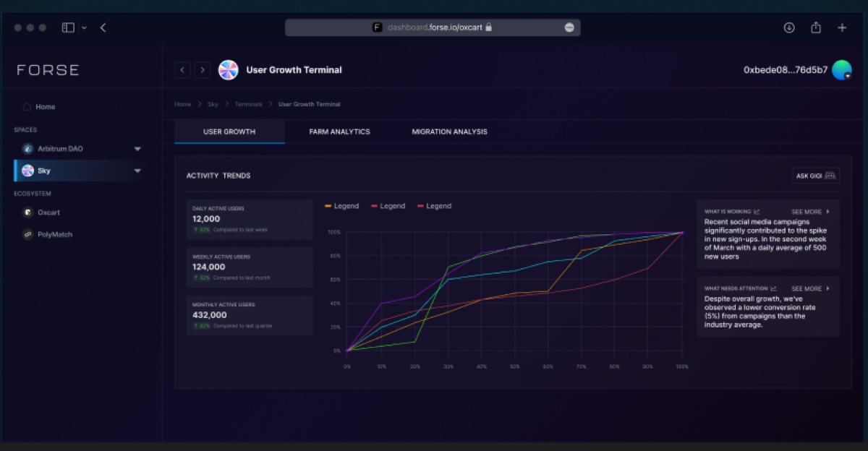Open the Monthly Active Users card
Screen dimensions: 868x451
250,316
